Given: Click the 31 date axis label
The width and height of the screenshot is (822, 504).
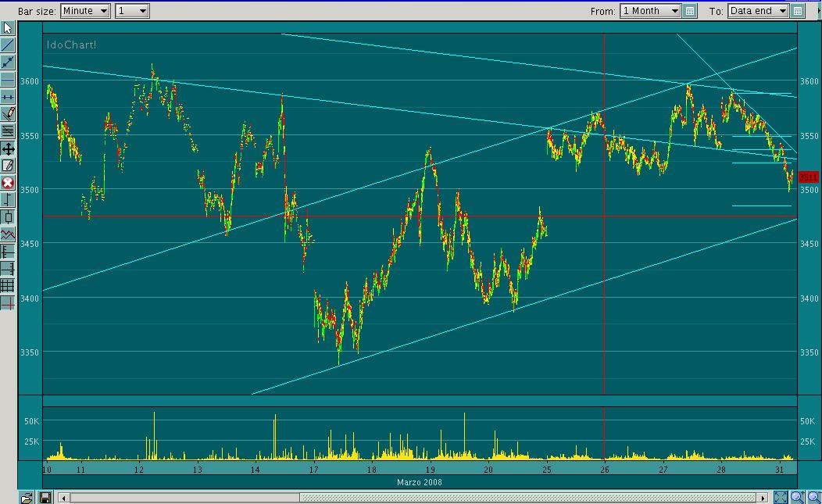Looking at the screenshot, I should click(780, 470).
